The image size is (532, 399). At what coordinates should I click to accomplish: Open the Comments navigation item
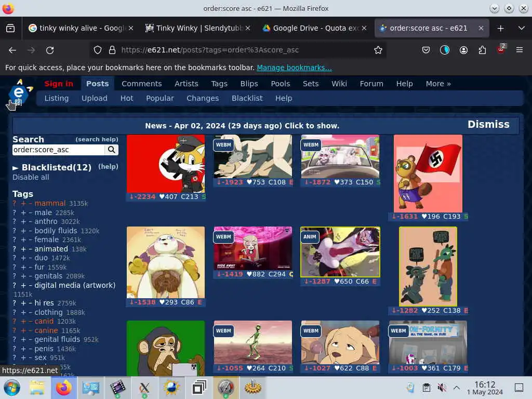pos(141,84)
